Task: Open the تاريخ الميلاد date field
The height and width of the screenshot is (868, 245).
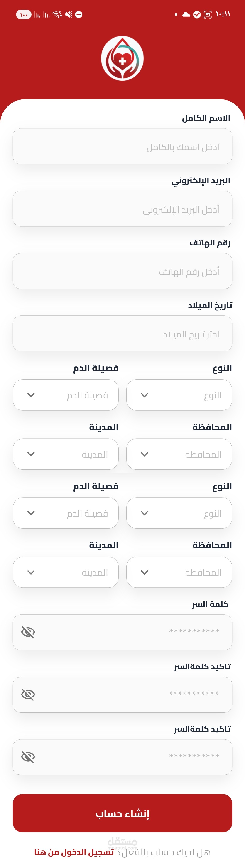Action: [122, 334]
